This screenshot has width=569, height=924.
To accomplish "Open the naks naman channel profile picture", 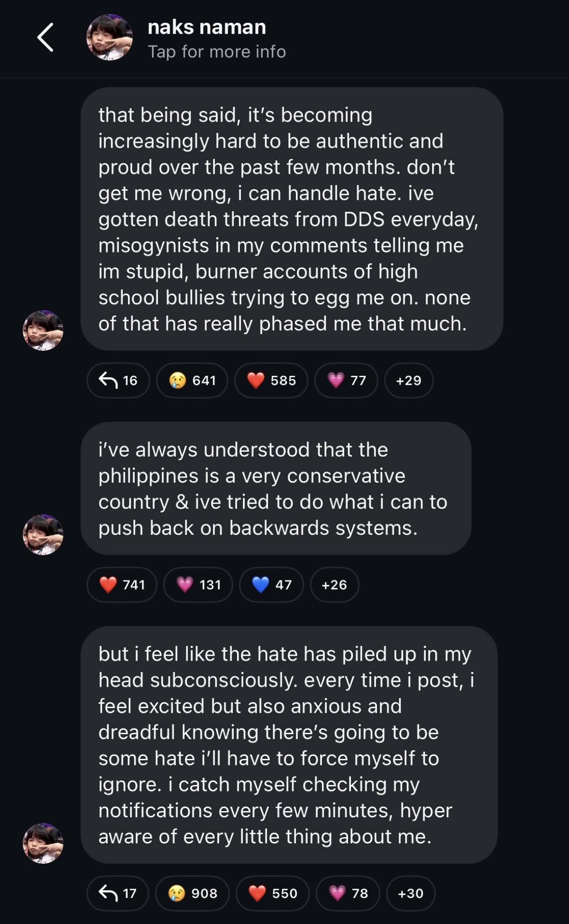I will point(109,37).
